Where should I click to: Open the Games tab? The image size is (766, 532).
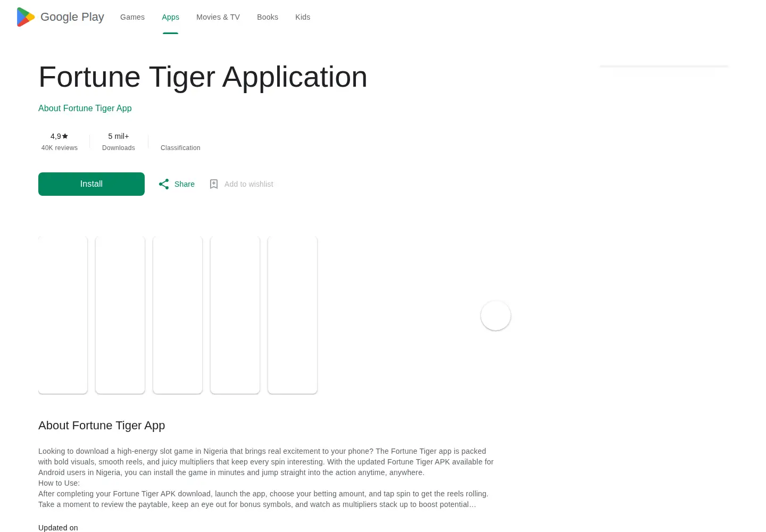(x=132, y=17)
